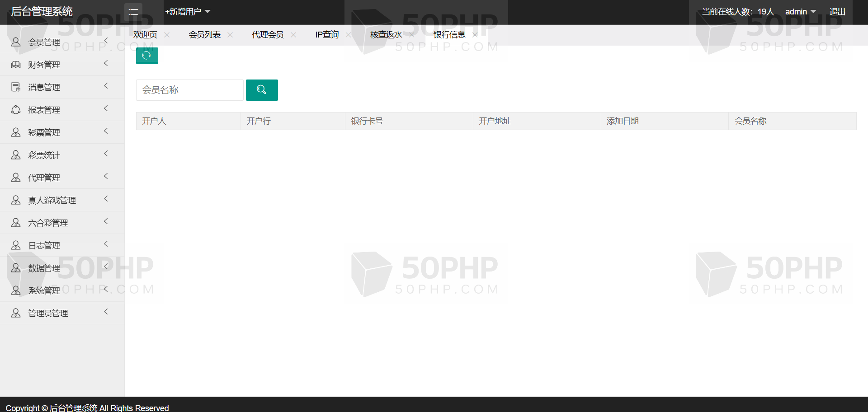Image resolution: width=868 pixels, height=412 pixels.
Task: Click the 银行卡号 column header
Action: [x=367, y=121]
